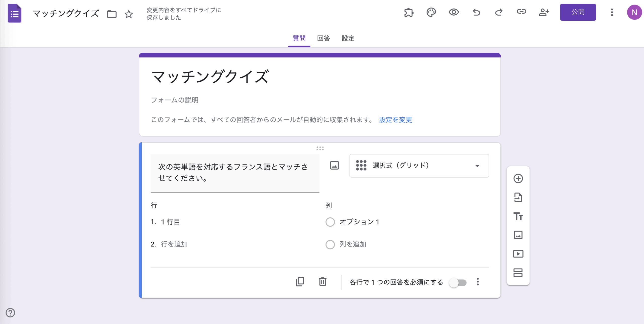Duplicate the matching quiz question
The image size is (644, 324).
click(x=299, y=282)
